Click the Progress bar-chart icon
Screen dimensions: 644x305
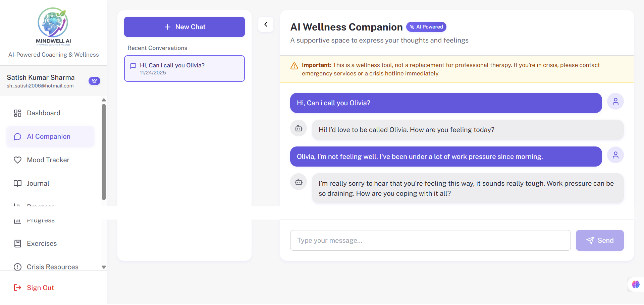(x=18, y=220)
